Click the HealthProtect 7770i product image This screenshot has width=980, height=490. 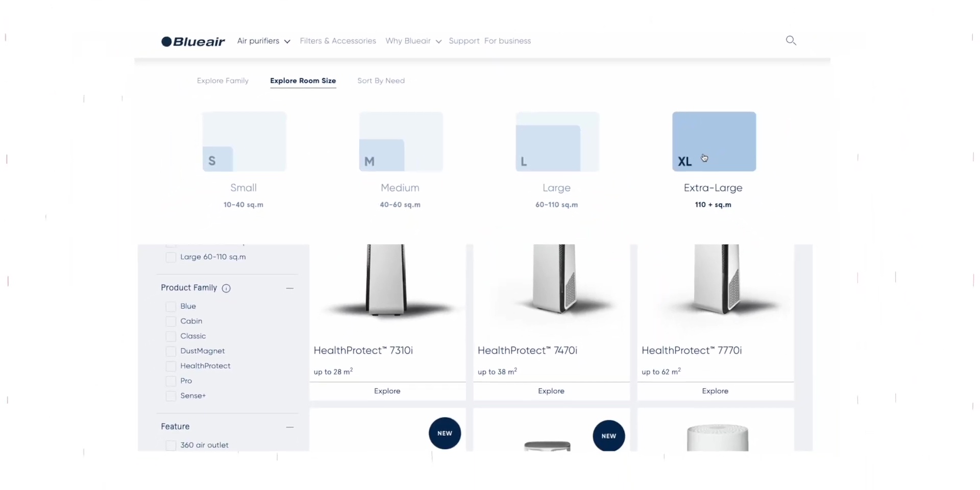[717, 280]
